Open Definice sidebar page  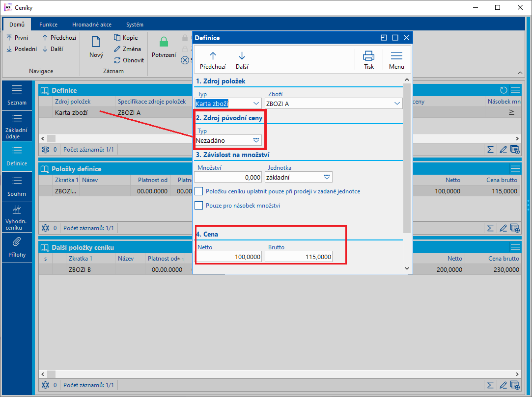(17, 156)
